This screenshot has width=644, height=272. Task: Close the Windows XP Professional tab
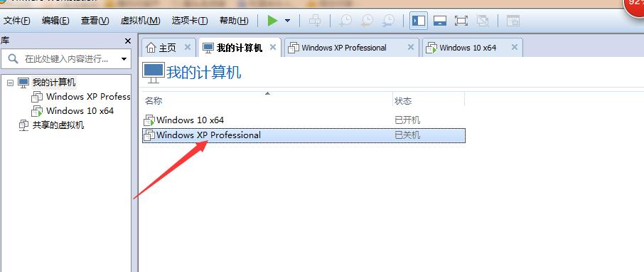pyautogui.click(x=410, y=47)
